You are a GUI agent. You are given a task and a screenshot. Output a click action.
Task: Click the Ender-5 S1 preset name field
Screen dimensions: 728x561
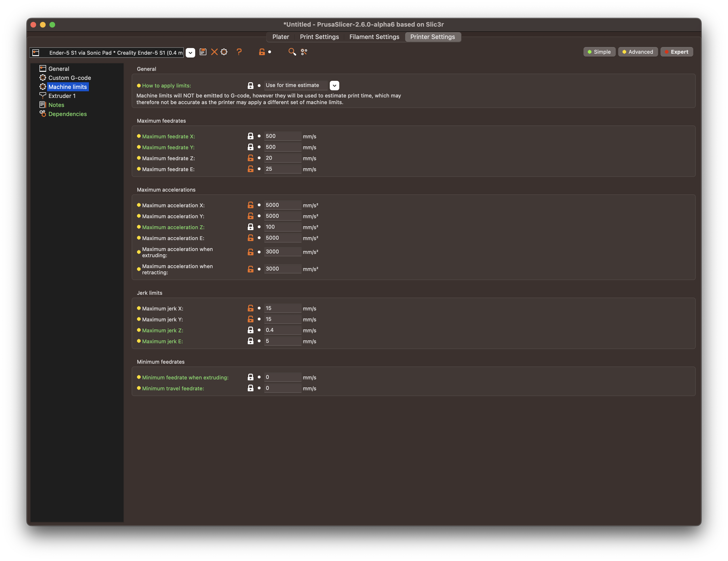pyautogui.click(x=107, y=53)
